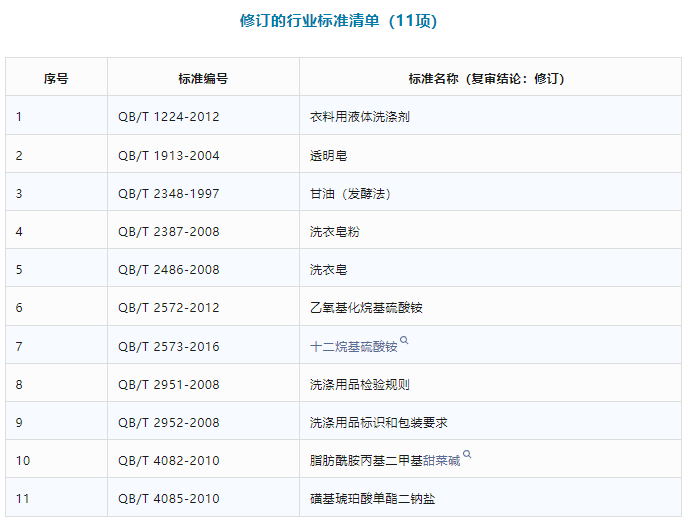Image resolution: width=692 pixels, height=527 pixels.
Task: Click serial number 2 for 透明皂 row
Action: tap(19, 155)
